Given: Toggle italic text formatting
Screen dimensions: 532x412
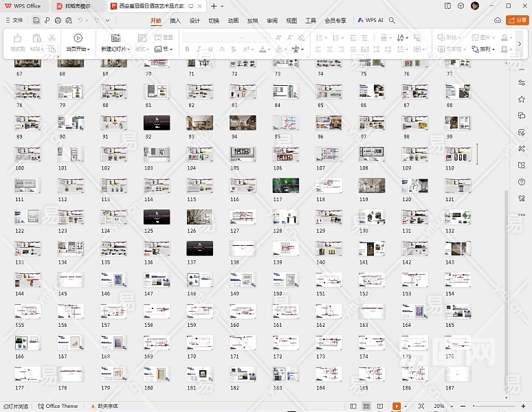Looking at the screenshot, I should pyautogui.click(x=199, y=49).
